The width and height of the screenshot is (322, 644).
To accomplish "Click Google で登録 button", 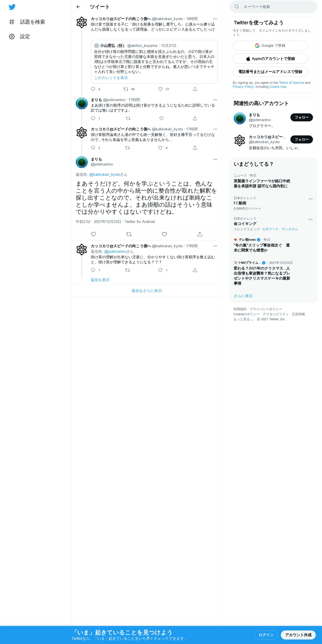I will point(270,46).
